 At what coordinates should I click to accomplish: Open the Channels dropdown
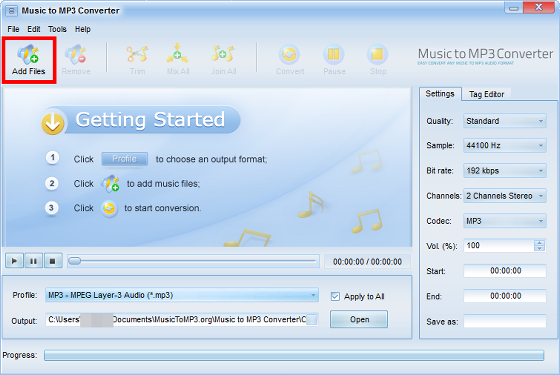pyautogui.click(x=505, y=196)
